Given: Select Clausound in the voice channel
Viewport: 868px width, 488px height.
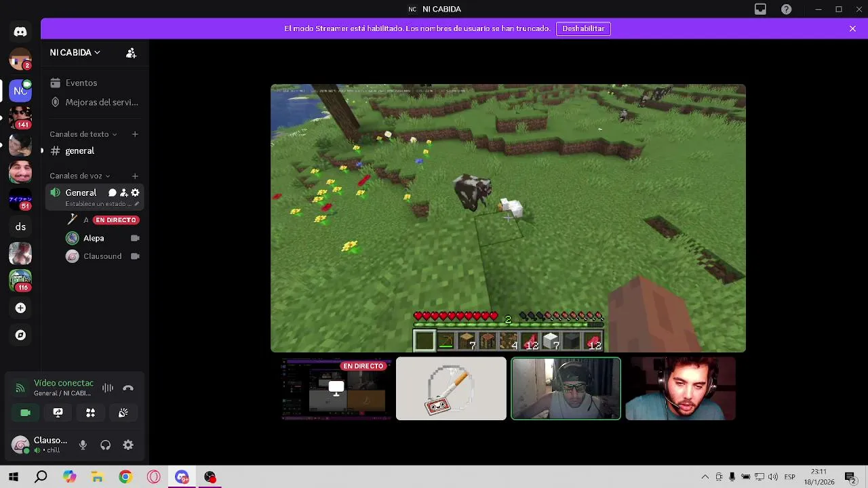Looking at the screenshot, I should click(x=102, y=256).
